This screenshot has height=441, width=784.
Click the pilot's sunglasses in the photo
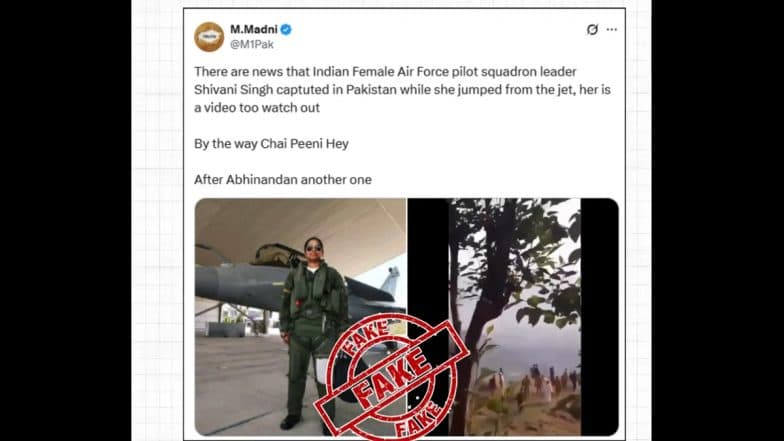point(314,248)
